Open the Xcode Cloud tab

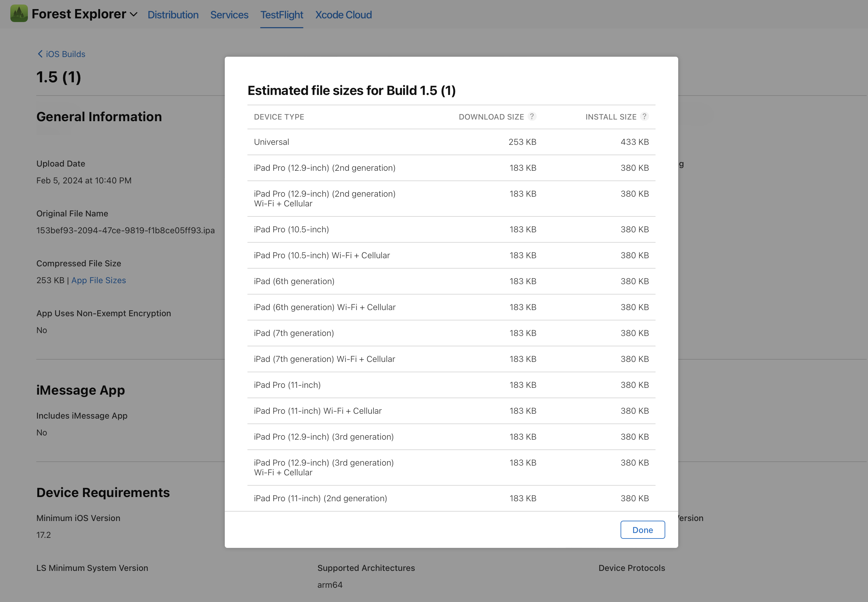click(x=343, y=15)
